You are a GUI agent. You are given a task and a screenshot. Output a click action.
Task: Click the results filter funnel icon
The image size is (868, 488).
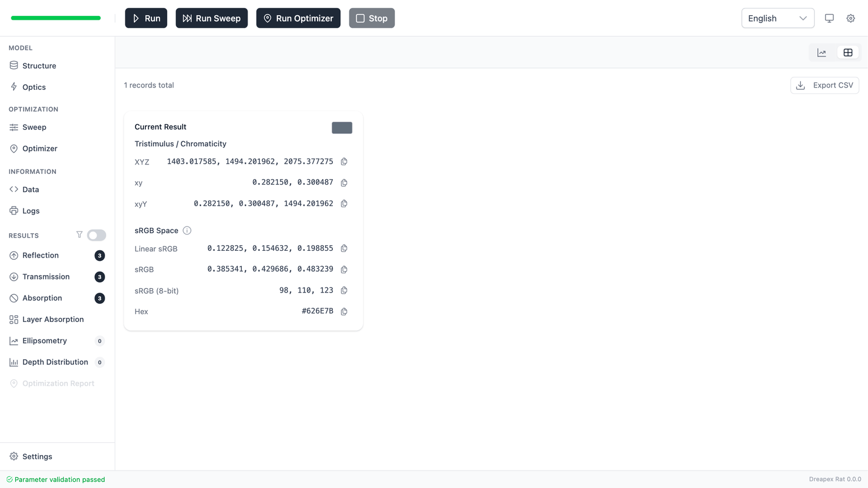pos(80,235)
